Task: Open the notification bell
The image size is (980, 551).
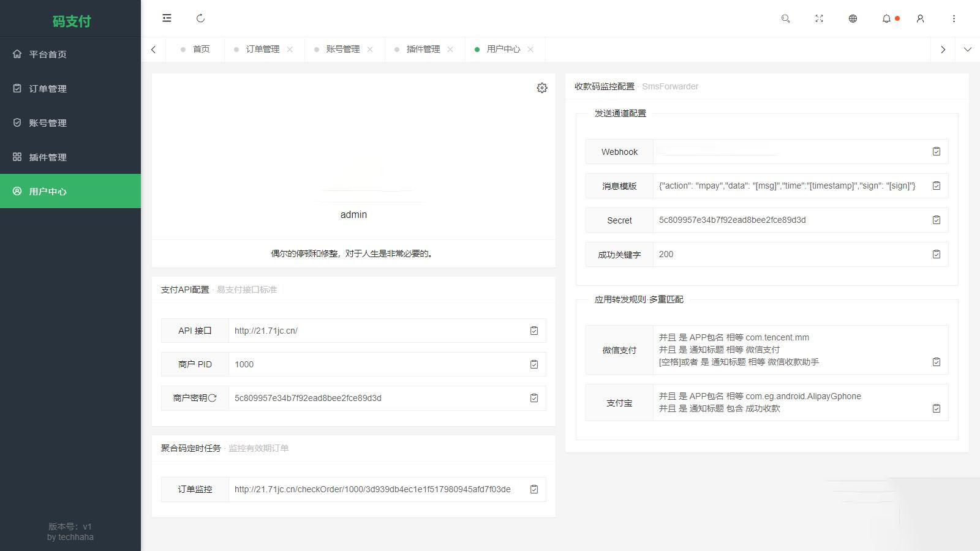Action: click(x=886, y=18)
